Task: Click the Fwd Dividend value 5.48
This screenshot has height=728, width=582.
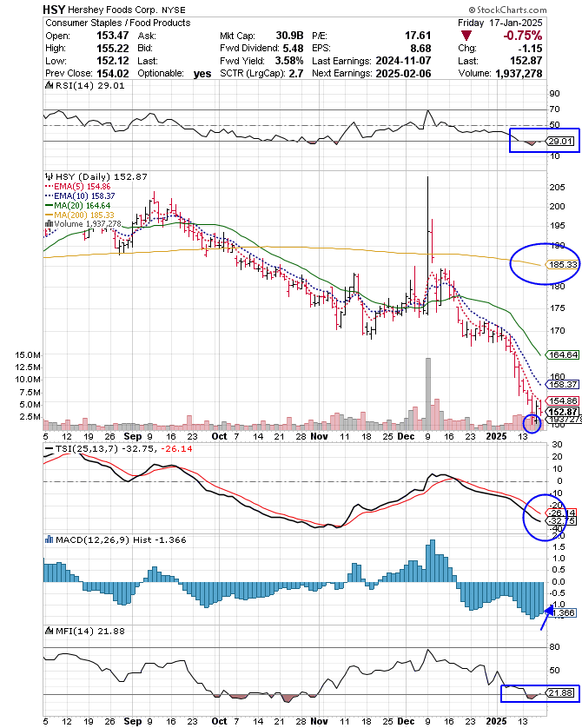Action: [293, 49]
